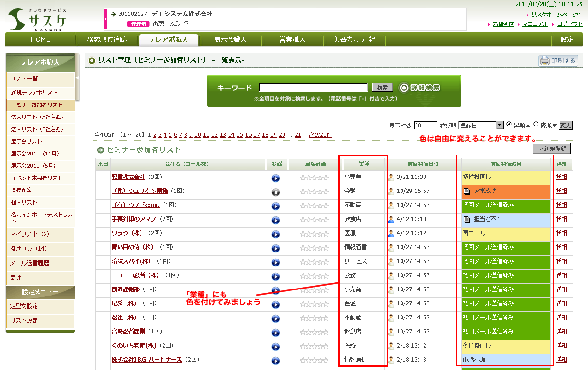Switch to the 展示会職人 tab
The width and height of the screenshot is (588, 370).
230,40
